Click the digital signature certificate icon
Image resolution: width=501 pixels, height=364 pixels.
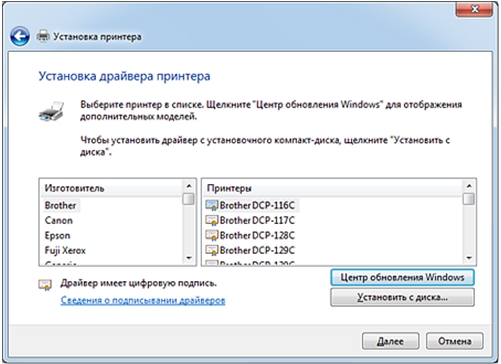(45, 285)
